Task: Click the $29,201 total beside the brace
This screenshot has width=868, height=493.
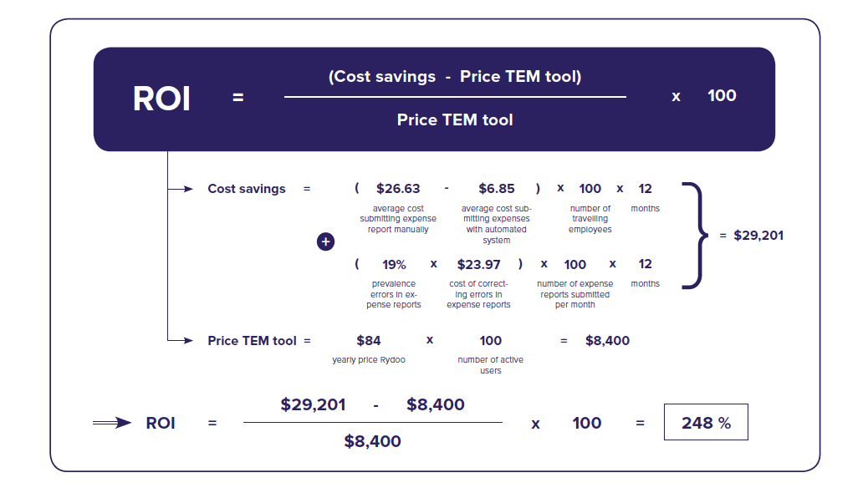Action: [758, 236]
